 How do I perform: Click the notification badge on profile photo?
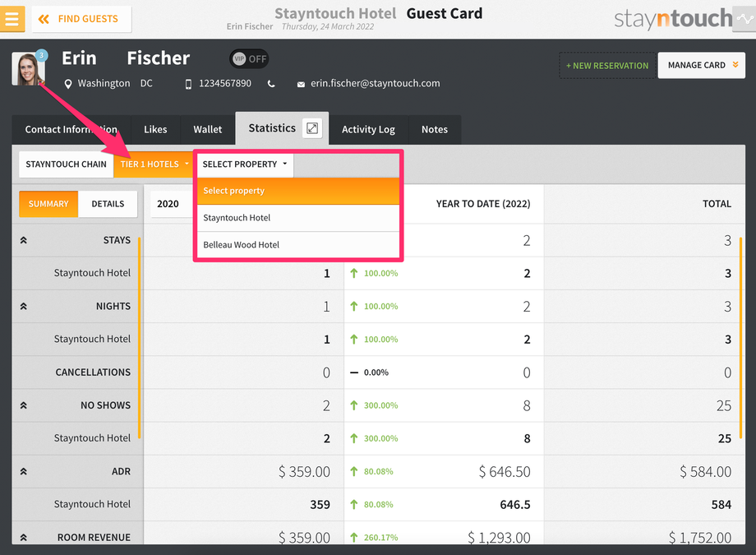pos(41,55)
